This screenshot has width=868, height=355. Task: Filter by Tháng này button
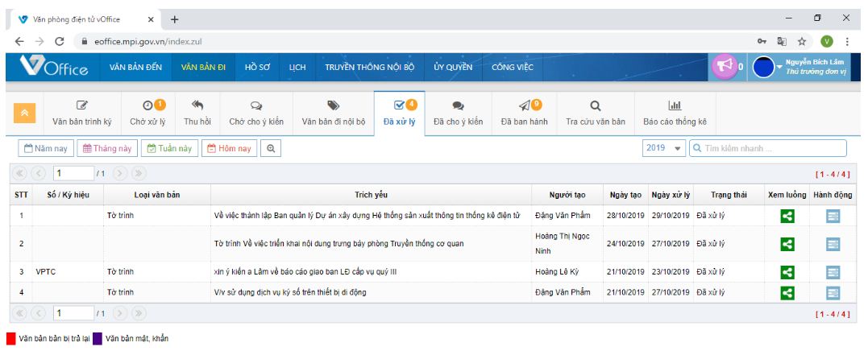107,148
